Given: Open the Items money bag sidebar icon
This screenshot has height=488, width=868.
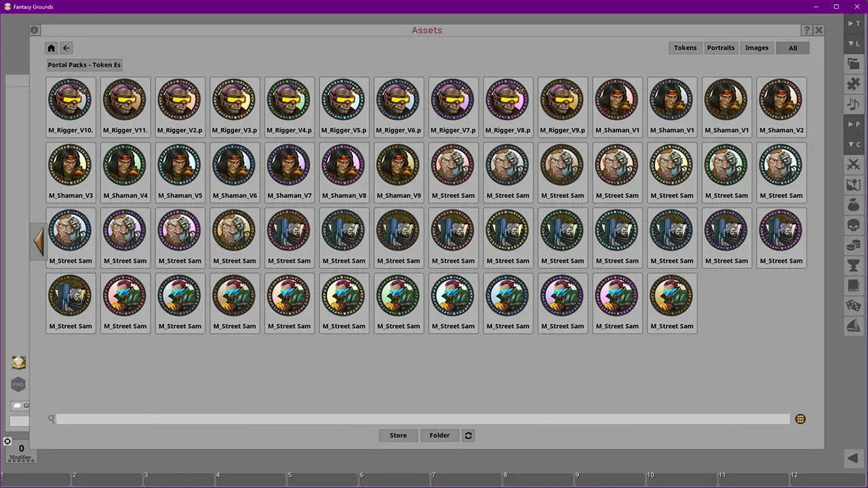Looking at the screenshot, I should [853, 205].
